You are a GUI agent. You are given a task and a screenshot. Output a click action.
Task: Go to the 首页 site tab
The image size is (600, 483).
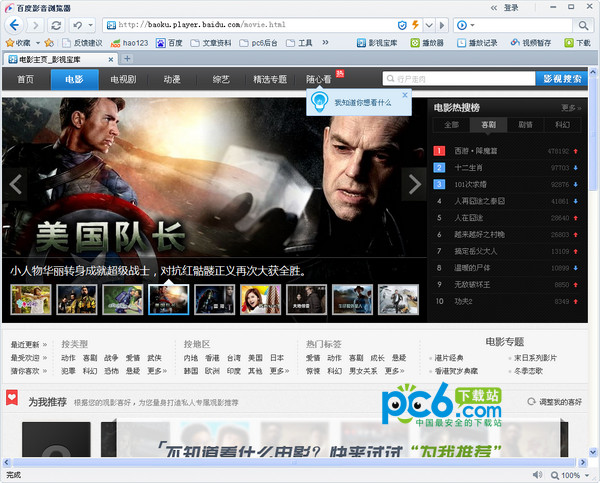click(26, 79)
